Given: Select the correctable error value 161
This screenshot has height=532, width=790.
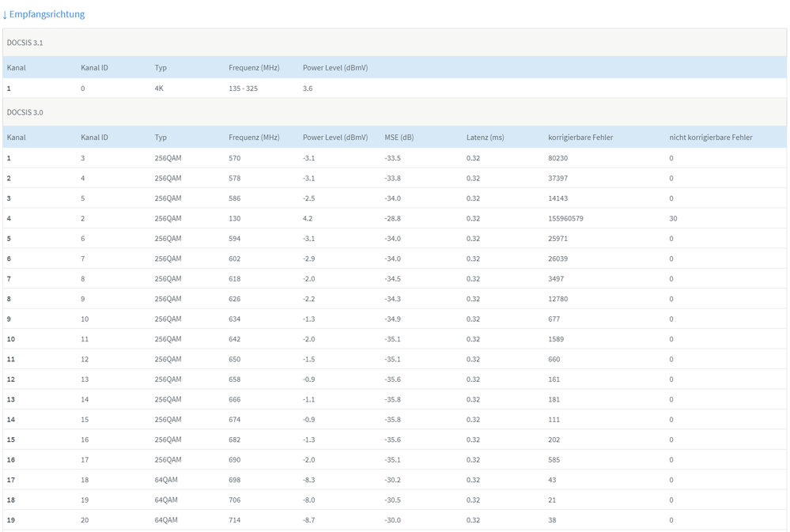Looking at the screenshot, I should coord(554,380).
